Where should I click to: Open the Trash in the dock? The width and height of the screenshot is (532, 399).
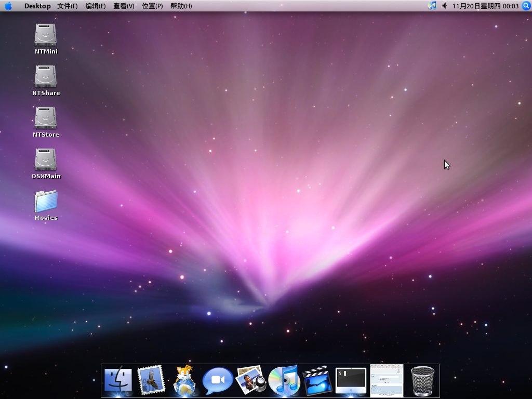[422, 381]
